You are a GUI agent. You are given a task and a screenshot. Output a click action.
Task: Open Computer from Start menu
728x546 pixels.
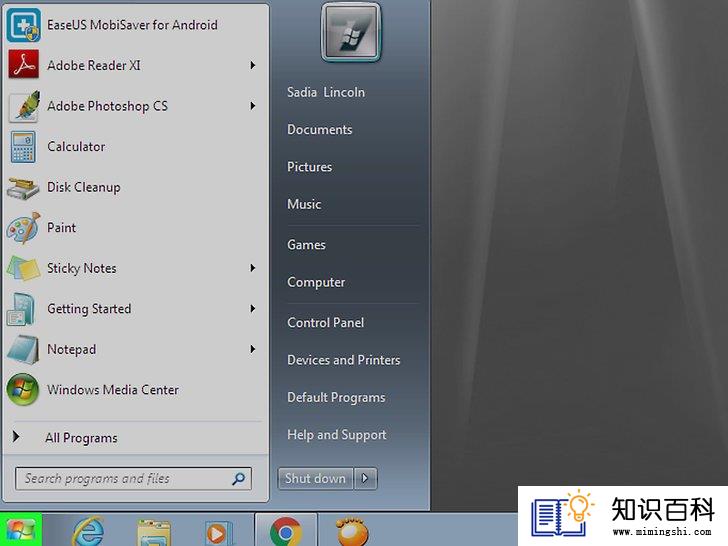(x=316, y=282)
